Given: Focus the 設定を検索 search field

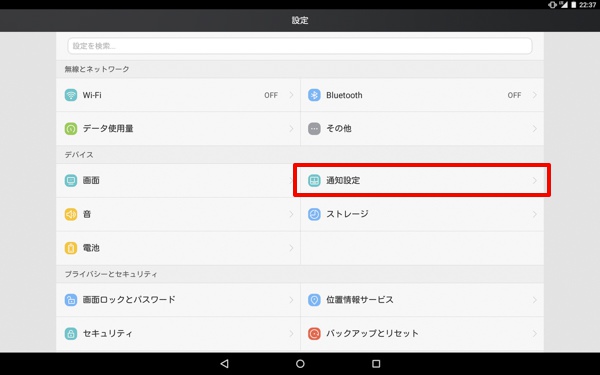Looking at the screenshot, I should point(300,46).
